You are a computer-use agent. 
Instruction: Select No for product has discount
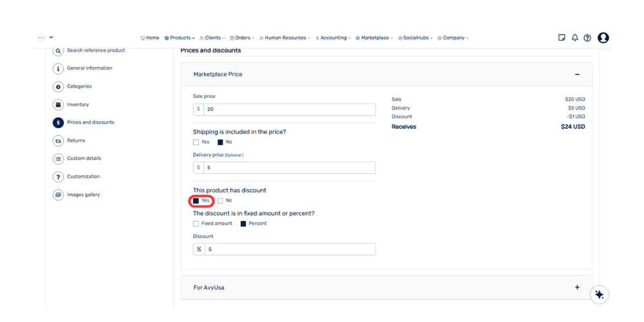[x=220, y=201]
